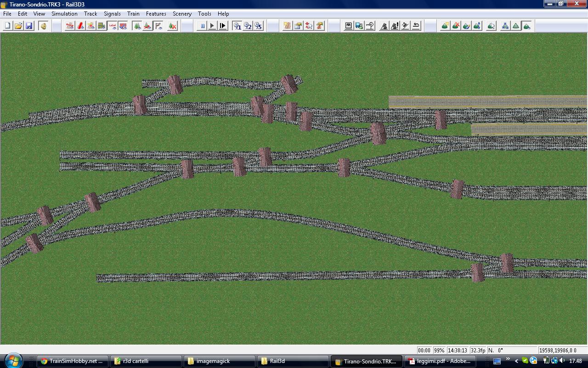
Task: Click the paint hill brush icon
Action: 466,26
